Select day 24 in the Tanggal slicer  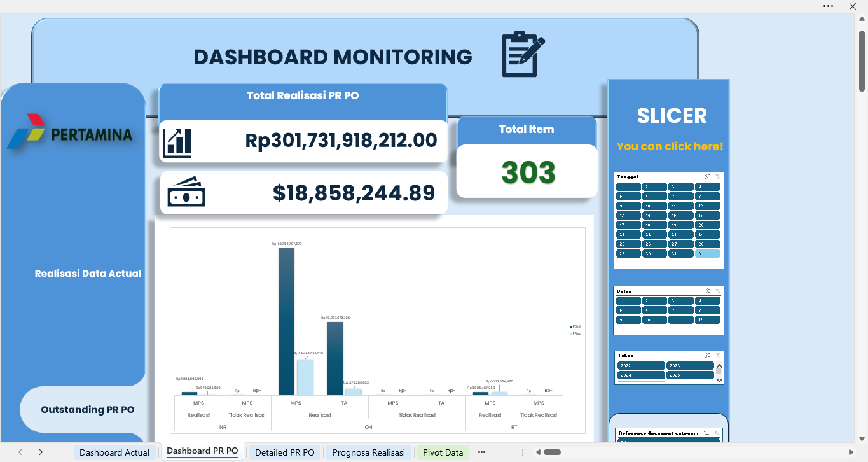(x=708, y=235)
